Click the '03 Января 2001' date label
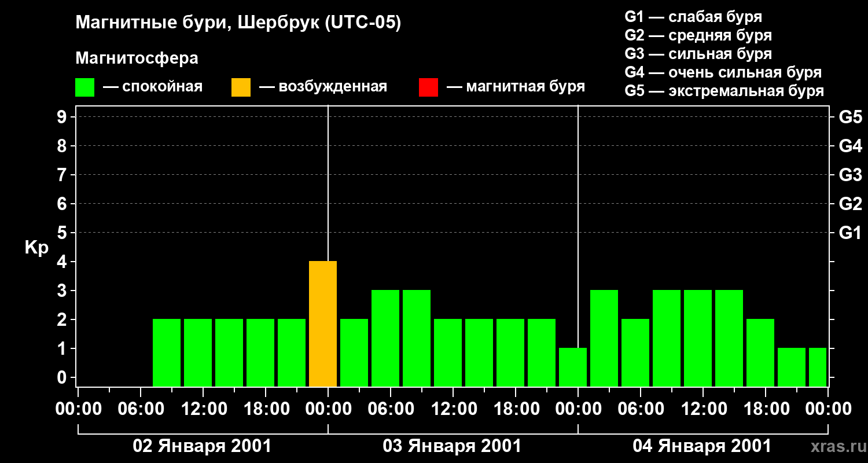The width and height of the screenshot is (868, 463). pyautogui.click(x=452, y=446)
